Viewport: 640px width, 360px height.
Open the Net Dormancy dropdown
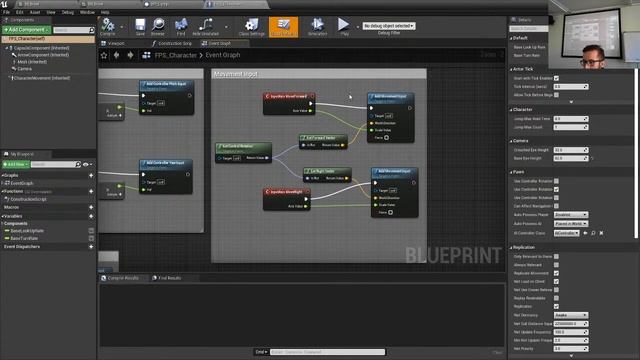tap(571, 315)
